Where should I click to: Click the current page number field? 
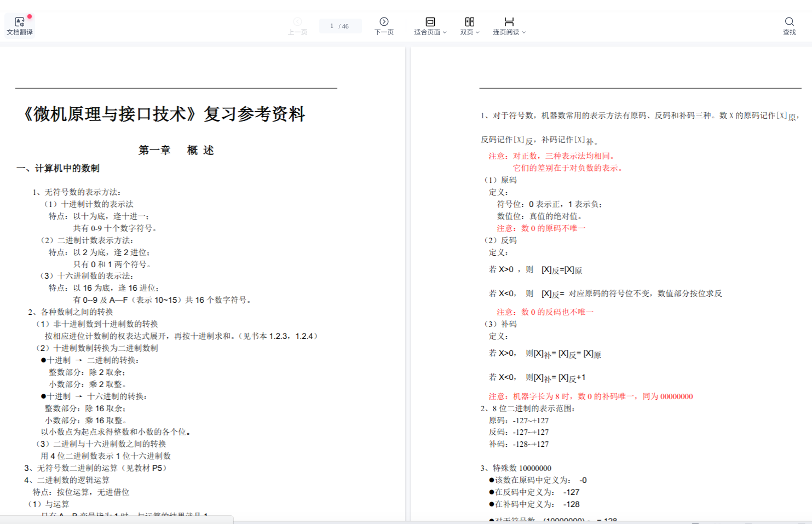(332, 26)
